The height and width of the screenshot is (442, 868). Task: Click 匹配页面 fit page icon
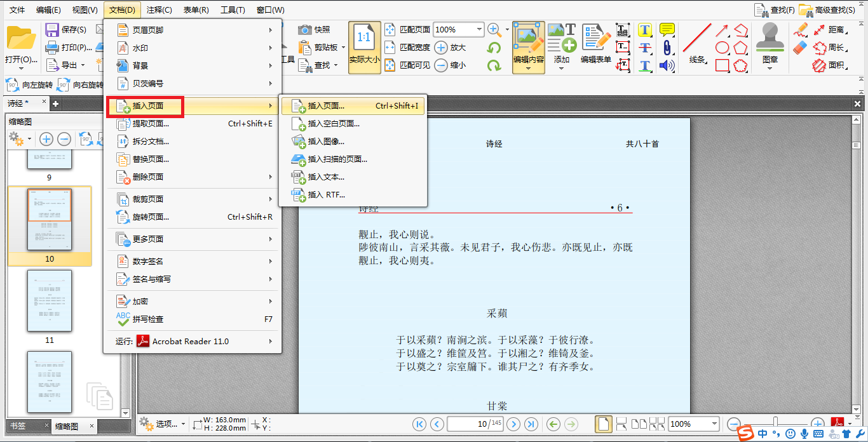pyautogui.click(x=391, y=29)
